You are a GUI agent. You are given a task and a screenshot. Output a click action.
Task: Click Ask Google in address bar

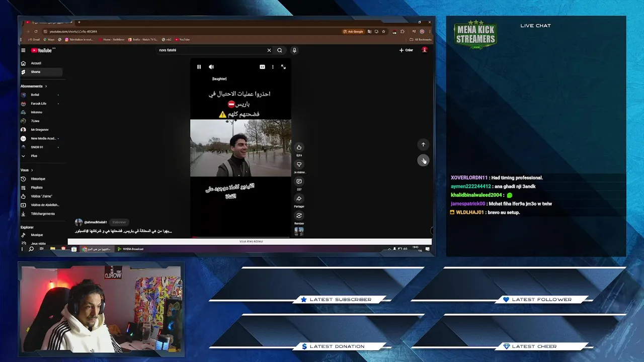(354, 31)
